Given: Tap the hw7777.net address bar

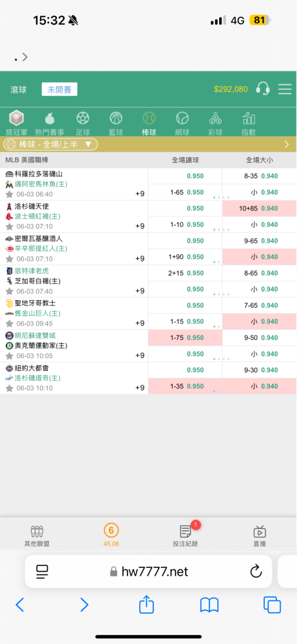Looking at the screenshot, I should click(148, 571).
